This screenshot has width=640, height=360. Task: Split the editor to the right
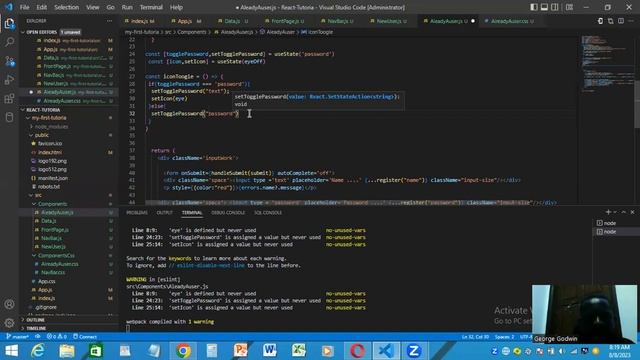point(621,21)
